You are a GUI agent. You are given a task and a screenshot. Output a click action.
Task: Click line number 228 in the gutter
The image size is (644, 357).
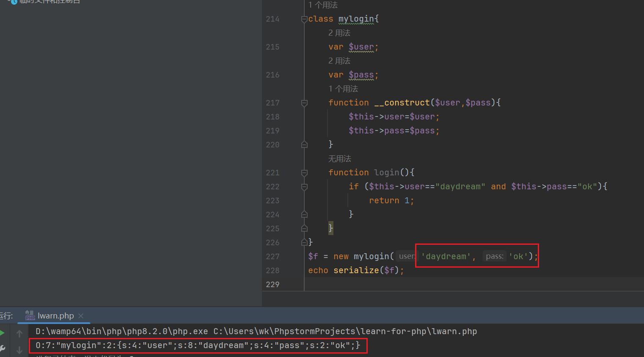click(x=273, y=271)
